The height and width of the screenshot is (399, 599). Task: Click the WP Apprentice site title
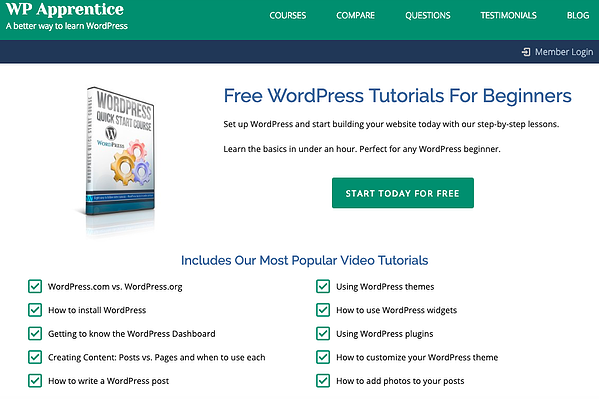pyautogui.click(x=65, y=9)
